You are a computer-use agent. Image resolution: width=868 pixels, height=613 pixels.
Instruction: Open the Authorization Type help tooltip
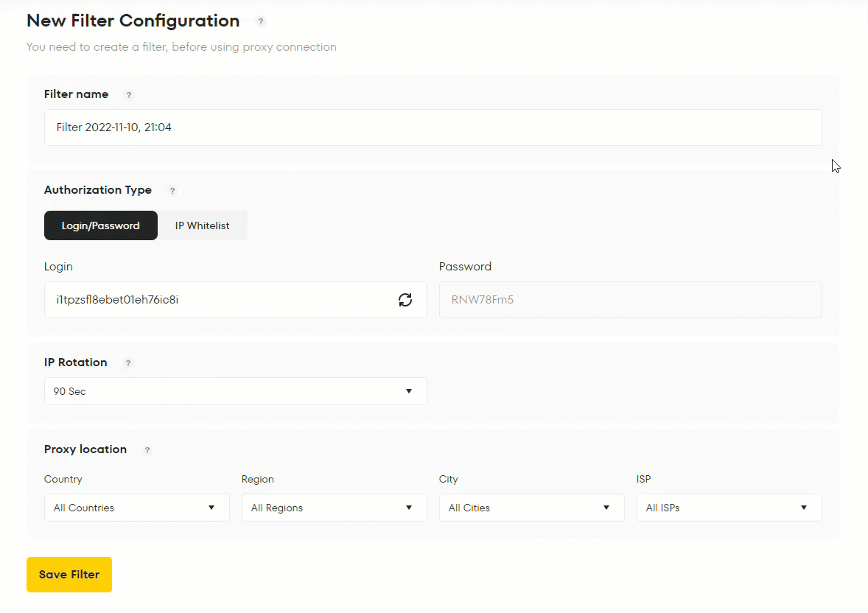[x=172, y=191]
